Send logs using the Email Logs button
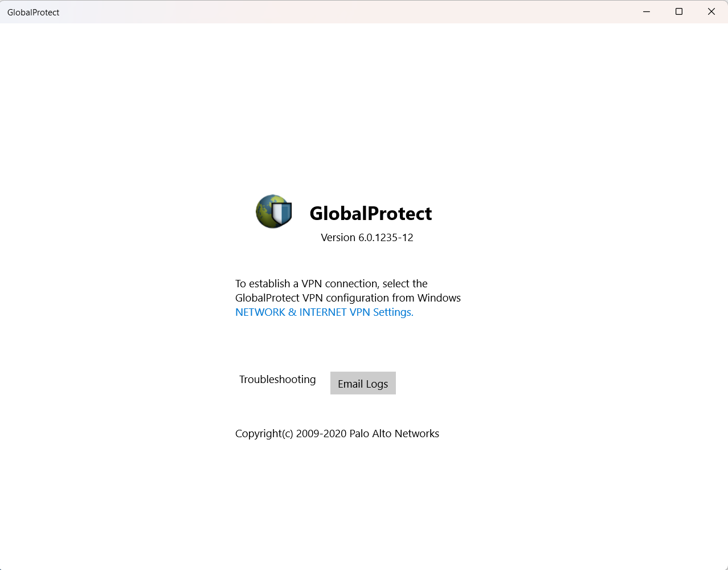 (x=363, y=382)
